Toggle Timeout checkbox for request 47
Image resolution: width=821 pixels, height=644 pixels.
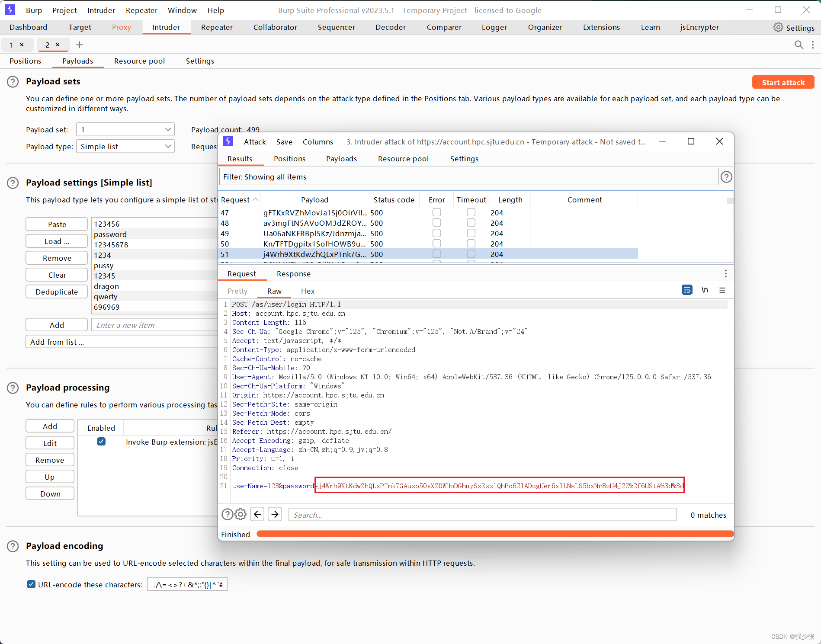pos(471,212)
